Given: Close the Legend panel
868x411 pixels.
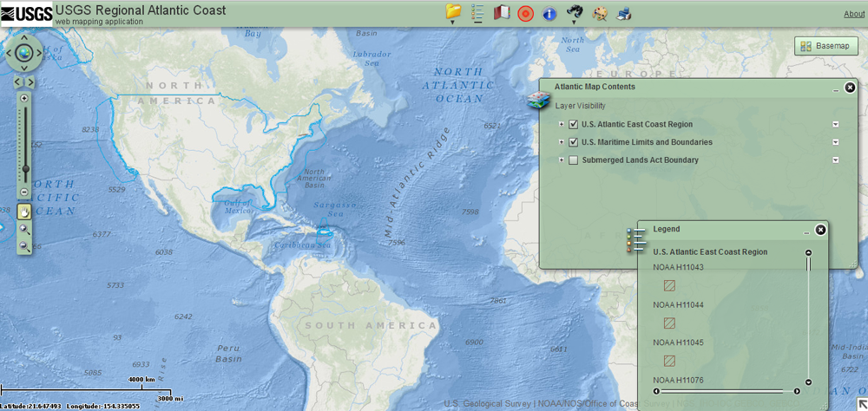Looking at the screenshot, I should pyautogui.click(x=820, y=230).
